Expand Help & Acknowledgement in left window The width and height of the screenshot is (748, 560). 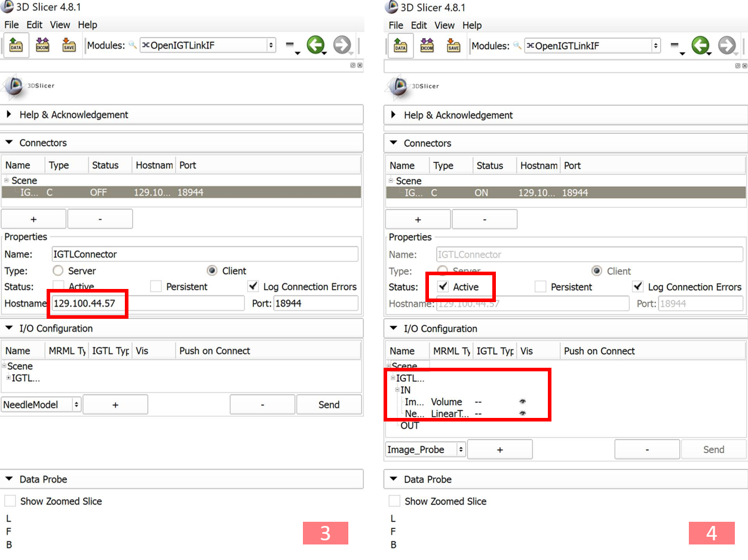(182, 115)
